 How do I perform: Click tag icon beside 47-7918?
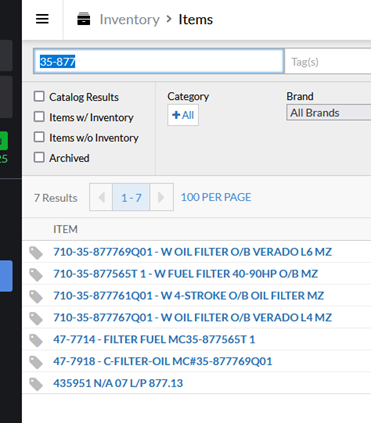click(x=36, y=362)
